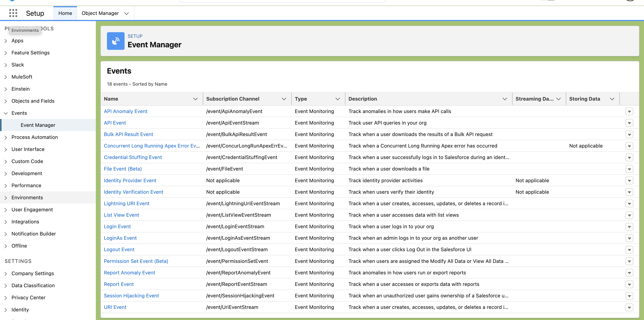This screenshot has height=320, width=644.
Task: Open the Object Manager tab dropdown arrow
Action: 127,13
